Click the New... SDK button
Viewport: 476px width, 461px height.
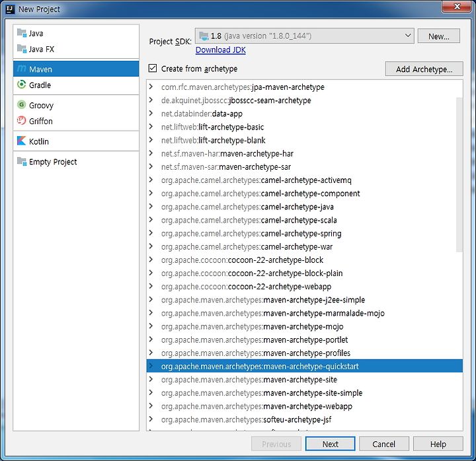tap(439, 36)
